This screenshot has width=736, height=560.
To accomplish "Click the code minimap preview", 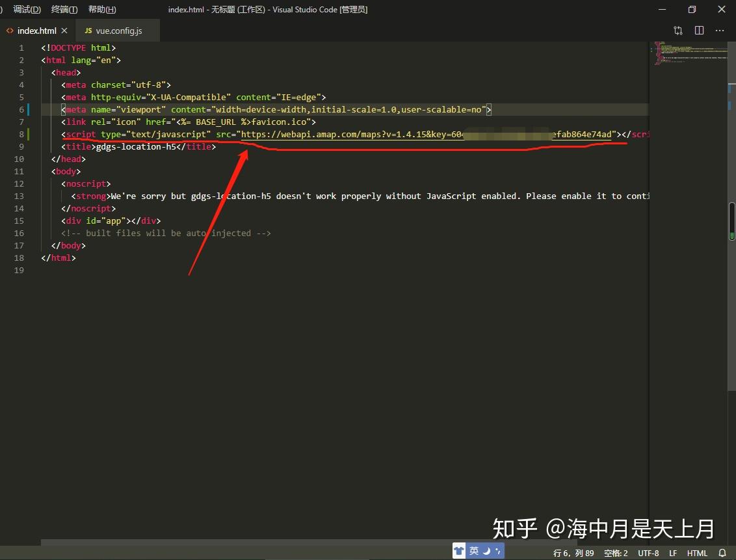I will 689,53.
